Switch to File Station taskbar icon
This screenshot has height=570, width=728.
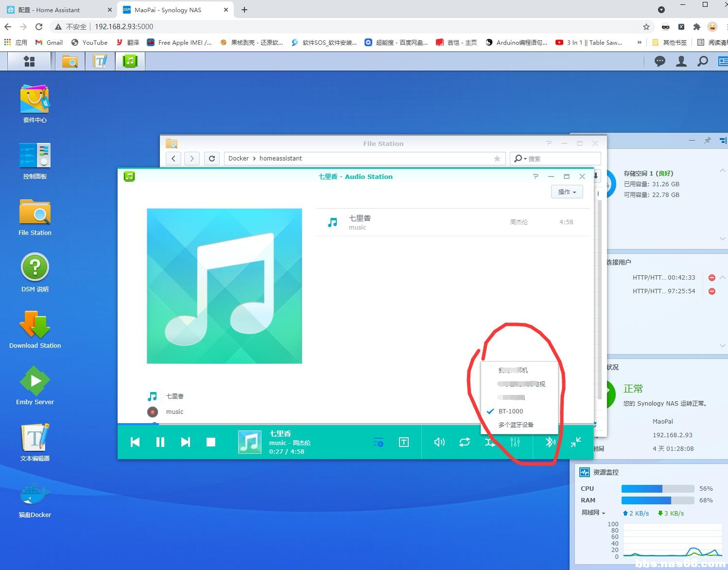(x=70, y=61)
